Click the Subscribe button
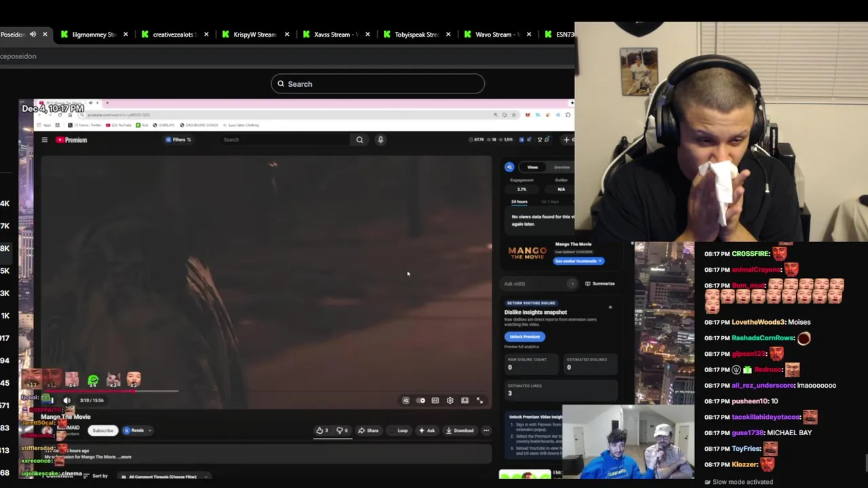Image resolution: width=868 pixels, height=488 pixels. point(102,430)
